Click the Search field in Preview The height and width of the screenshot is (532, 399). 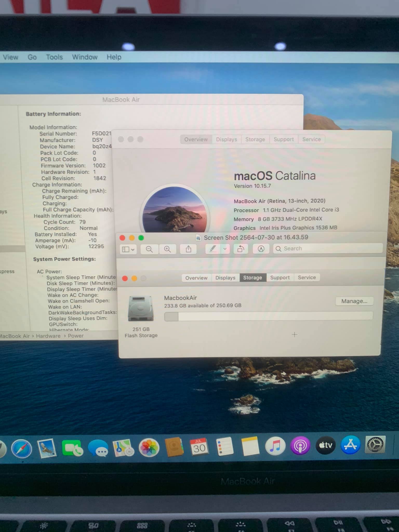(x=328, y=249)
